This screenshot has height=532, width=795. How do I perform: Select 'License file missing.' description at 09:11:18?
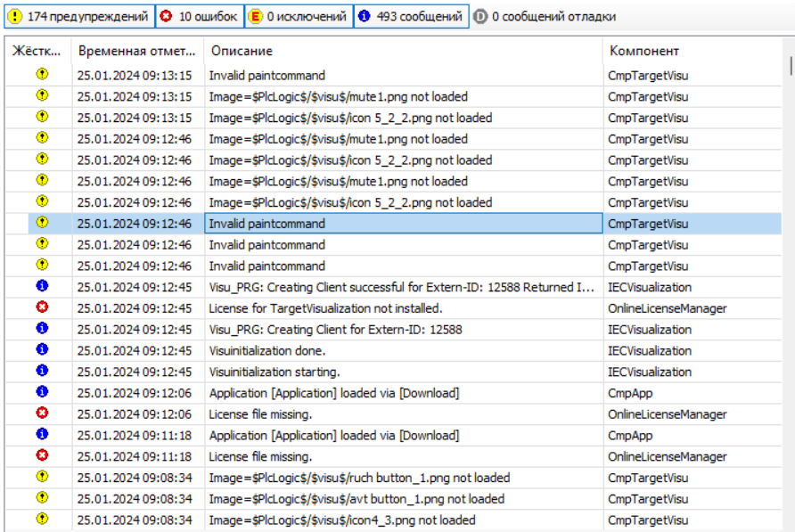pyautogui.click(x=260, y=457)
